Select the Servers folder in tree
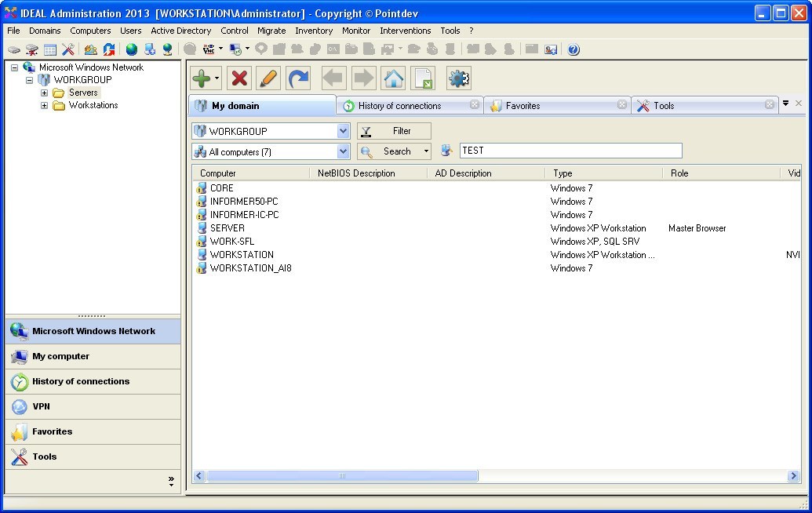Screen dimensions: 812x513 pos(83,93)
